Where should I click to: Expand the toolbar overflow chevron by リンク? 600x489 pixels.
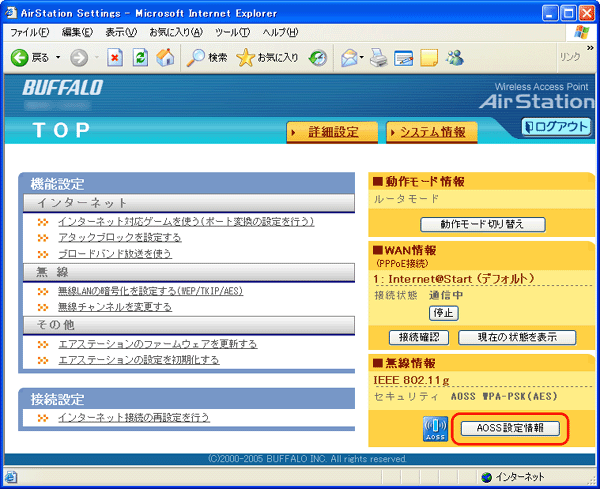click(x=590, y=48)
